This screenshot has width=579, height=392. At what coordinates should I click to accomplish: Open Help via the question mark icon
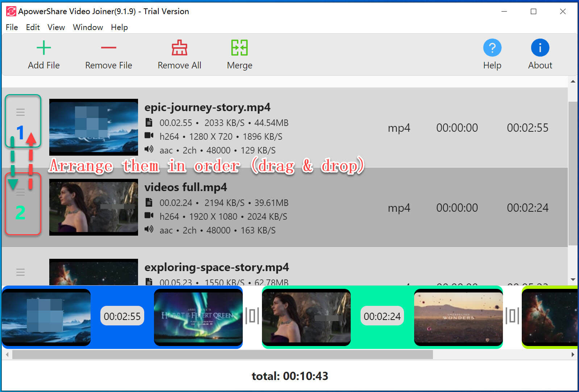[492, 48]
